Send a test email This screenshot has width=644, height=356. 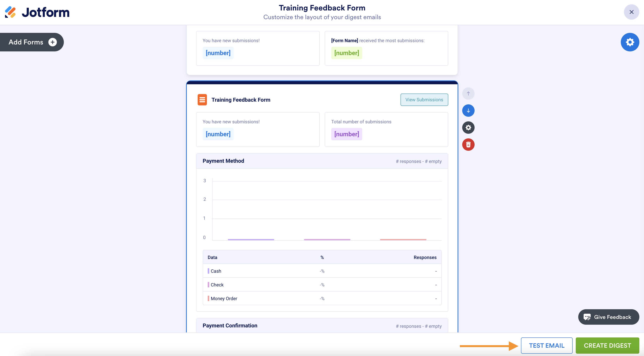tap(546, 346)
